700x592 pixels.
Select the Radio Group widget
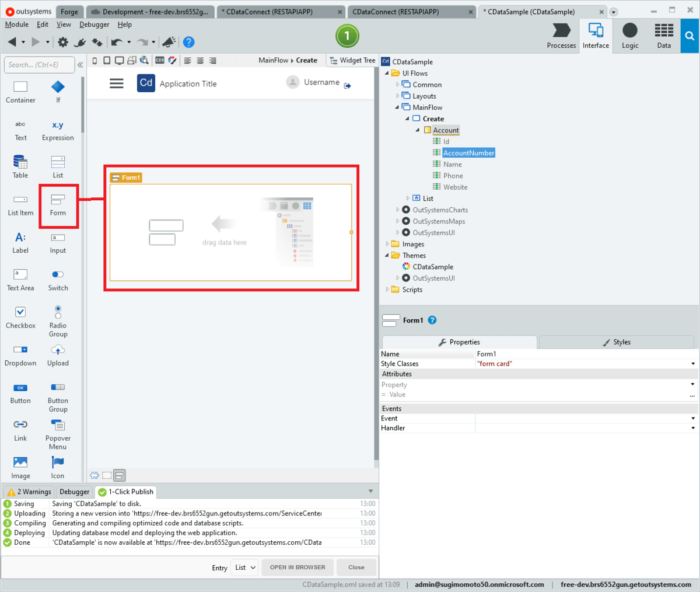[58, 321]
